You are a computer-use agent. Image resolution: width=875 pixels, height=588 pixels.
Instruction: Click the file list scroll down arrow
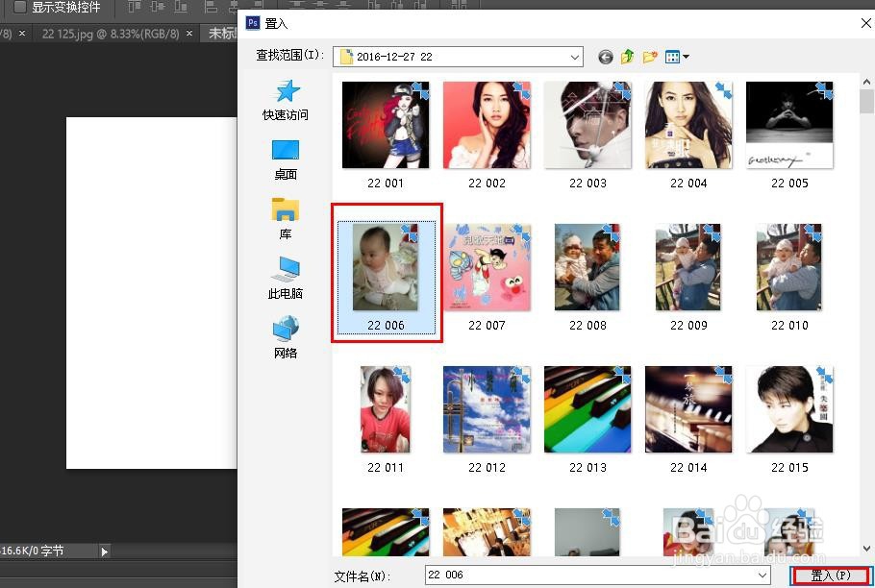pyautogui.click(x=866, y=549)
